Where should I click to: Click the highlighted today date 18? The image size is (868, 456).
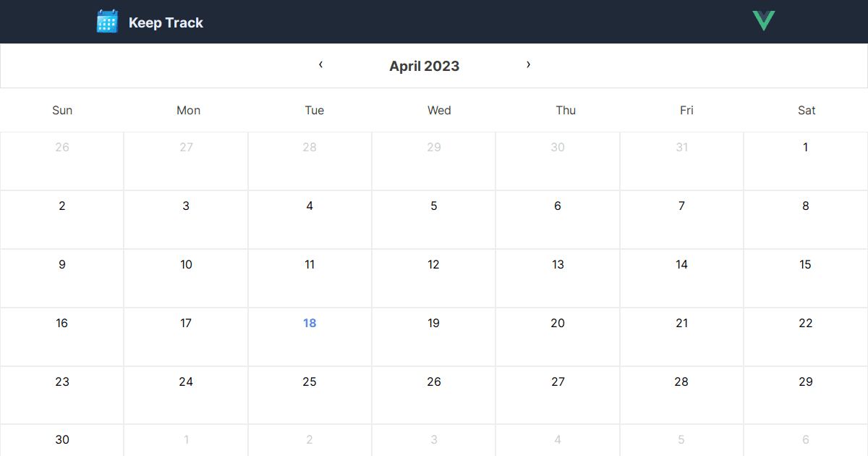[x=310, y=324]
